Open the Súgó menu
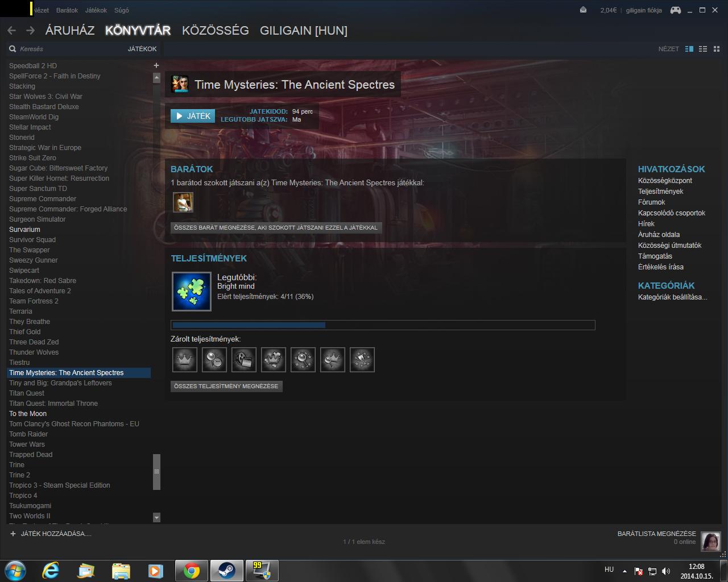728x582 pixels. [x=121, y=10]
